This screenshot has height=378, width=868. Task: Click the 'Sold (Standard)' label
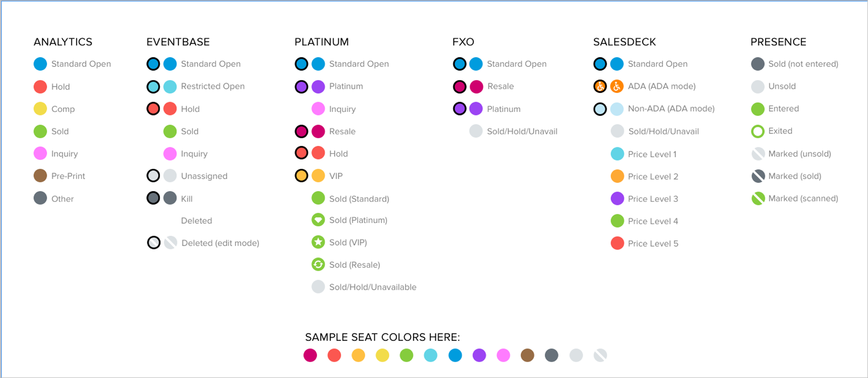tap(359, 199)
